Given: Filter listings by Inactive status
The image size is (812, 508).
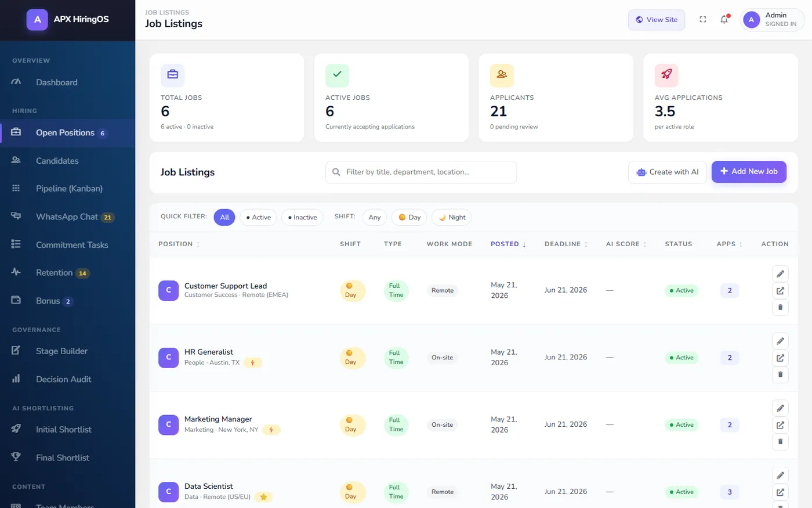Looking at the screenshot, I should [x=302, y=217].
